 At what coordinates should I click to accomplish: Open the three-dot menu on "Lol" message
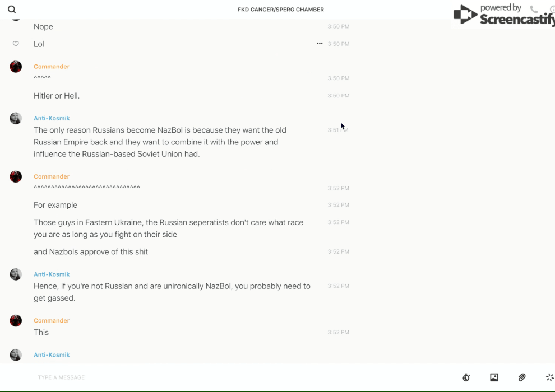[320, 44]
